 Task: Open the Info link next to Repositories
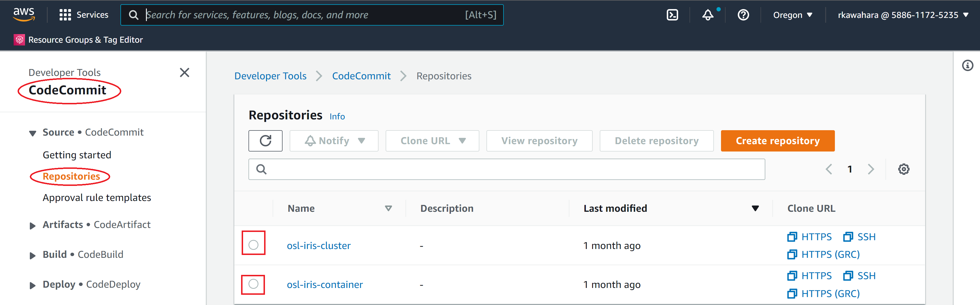pyautogui.click(x=337, y=117)
